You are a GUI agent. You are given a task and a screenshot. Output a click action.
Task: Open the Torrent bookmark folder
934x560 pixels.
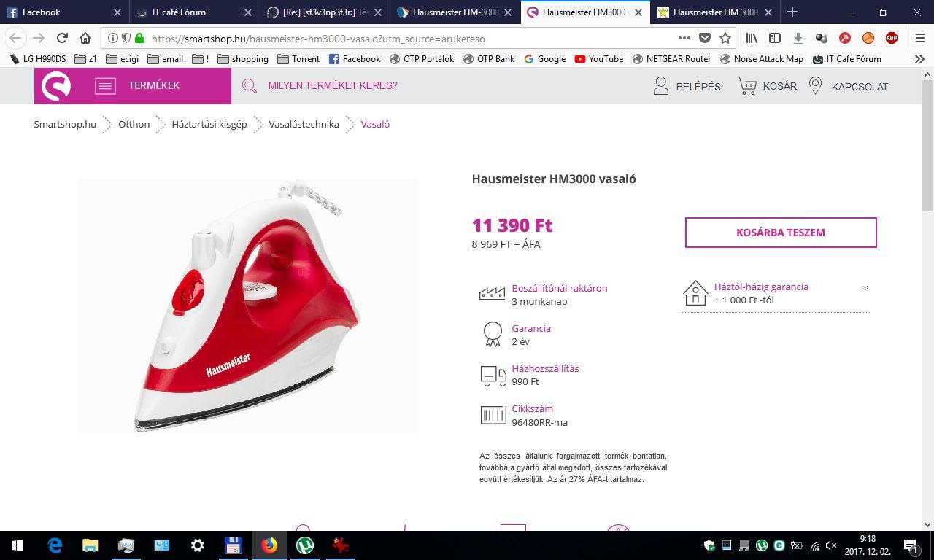(x=298, y=59)
